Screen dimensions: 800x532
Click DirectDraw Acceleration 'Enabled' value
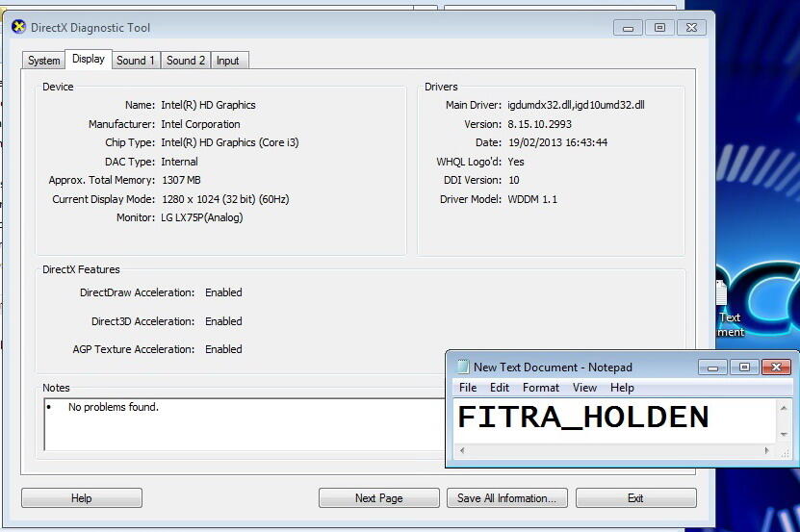pyautogui.click(x=223, y=292)
